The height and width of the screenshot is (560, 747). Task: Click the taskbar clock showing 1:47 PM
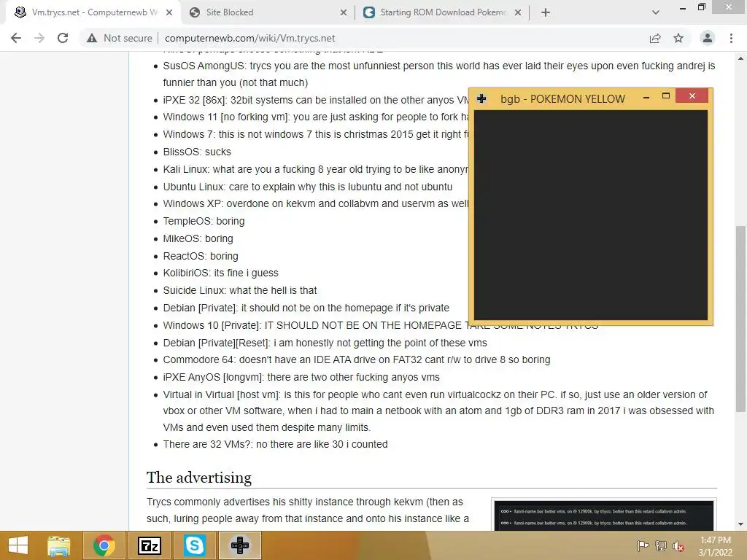(716, 546)
